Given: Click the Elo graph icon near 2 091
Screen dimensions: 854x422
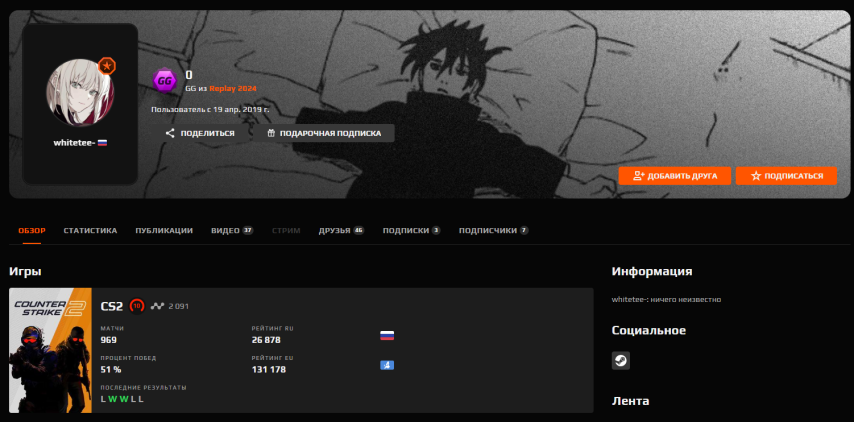Looking at the screenshot, I should pos(157,306).
